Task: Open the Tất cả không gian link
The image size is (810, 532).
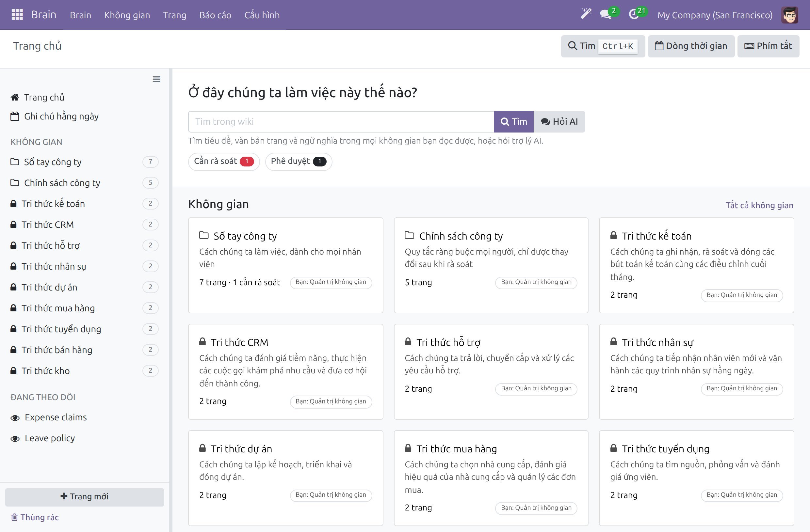Action: 759,205
